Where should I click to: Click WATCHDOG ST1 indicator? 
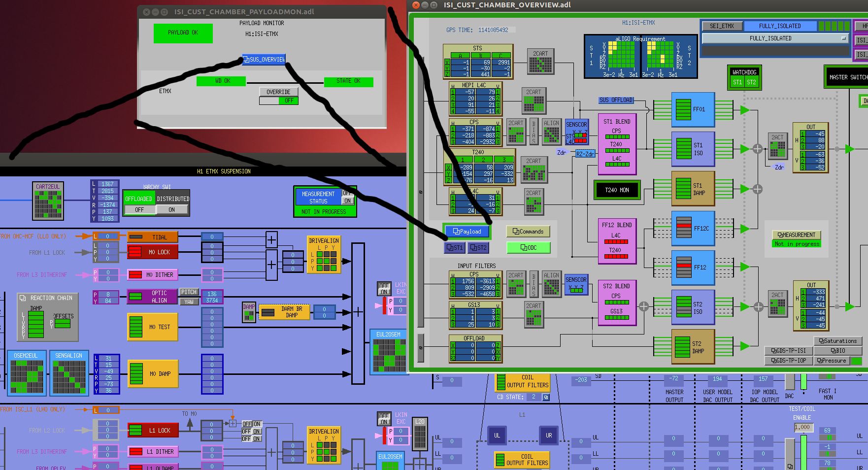(x=737, y=82)
